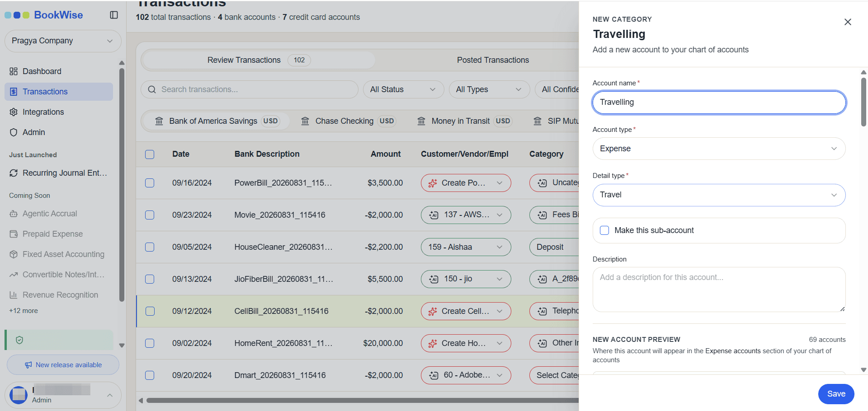
Task: Show +12 more coming soon items
Action: [24, 311]
